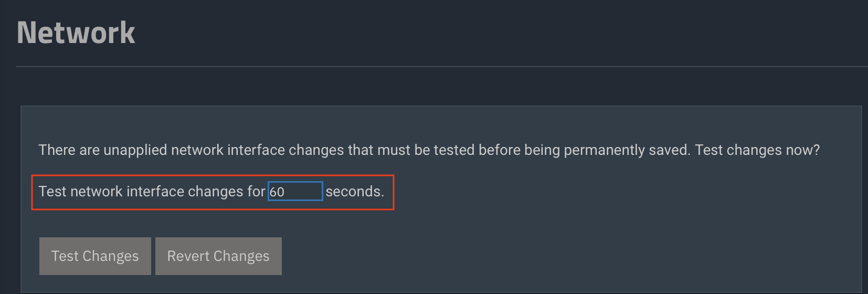Start testing the network interface changes
Viewport: 868px width, 294px height.
coord(95,256)
